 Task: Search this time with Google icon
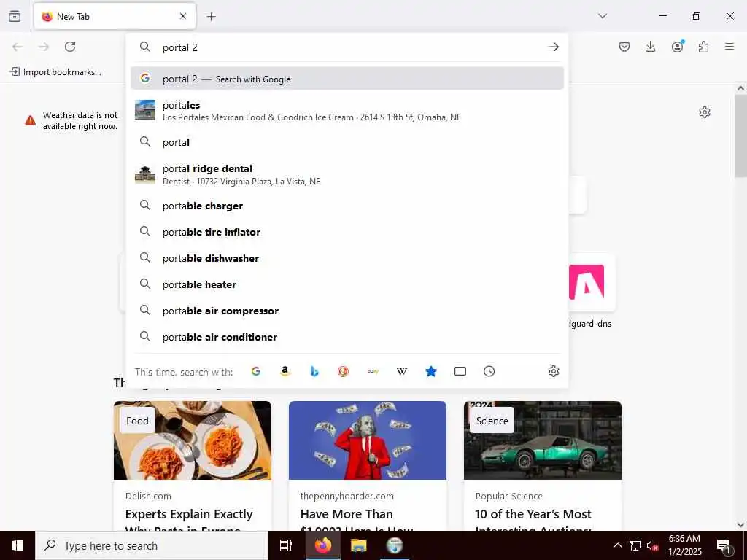(x=256, y=371)
